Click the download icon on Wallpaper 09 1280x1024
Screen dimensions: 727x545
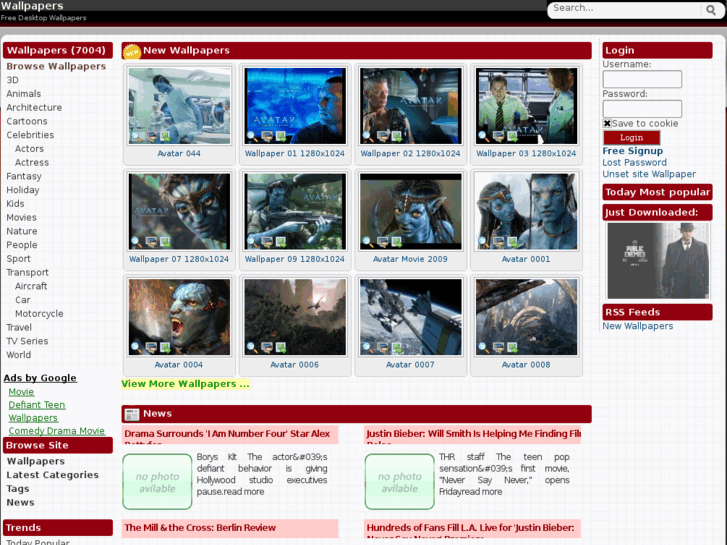[281, 242]
